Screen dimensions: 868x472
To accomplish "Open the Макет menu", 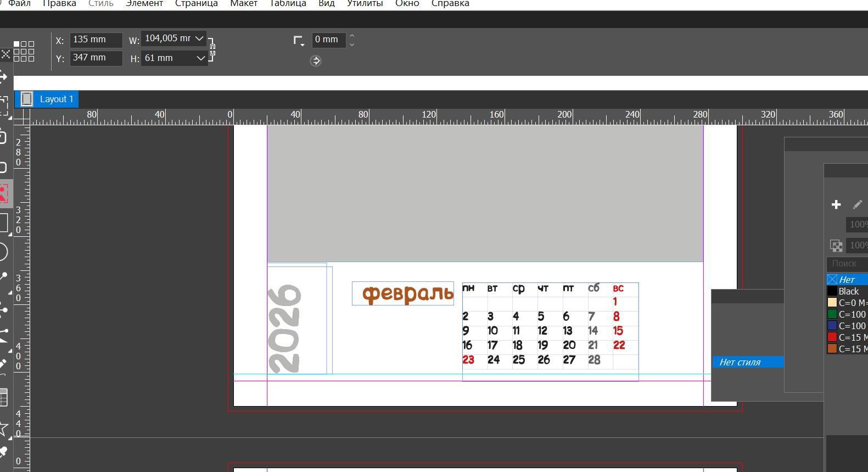I will click(243, 4).
